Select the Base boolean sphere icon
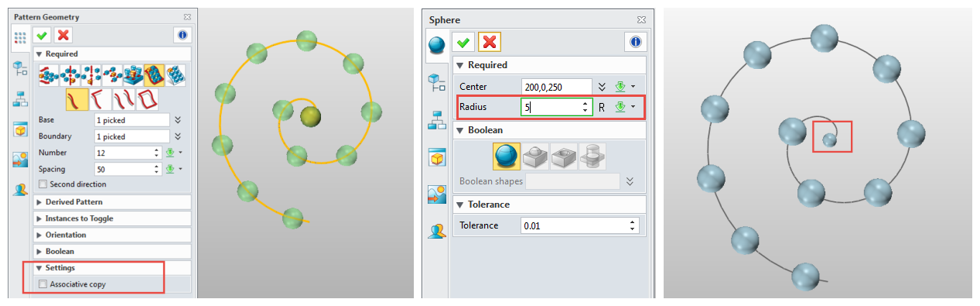Viewport: 980px width, 306px height. (506, 156)
